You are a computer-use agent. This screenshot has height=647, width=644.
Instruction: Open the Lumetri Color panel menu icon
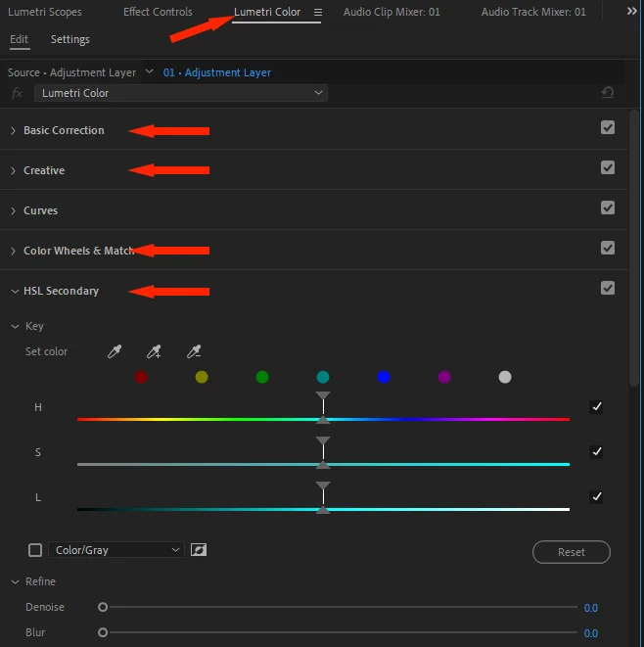click(318, 13)
